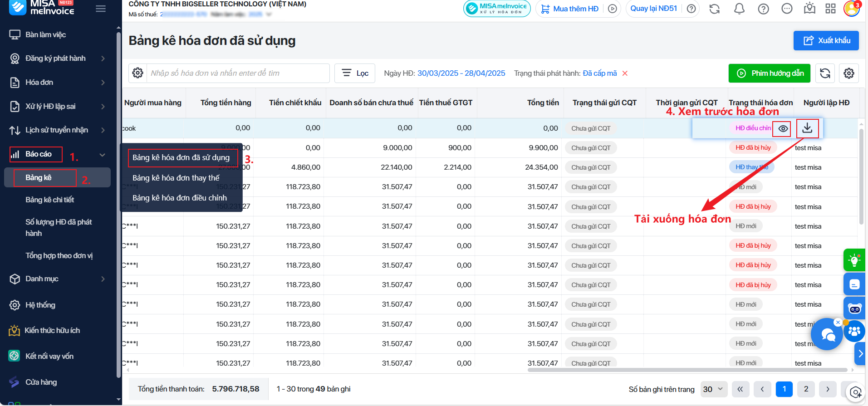This screenshot has height=406, width=868.
Task: Click Hệ thống gear icon
Action: point(15,305)
